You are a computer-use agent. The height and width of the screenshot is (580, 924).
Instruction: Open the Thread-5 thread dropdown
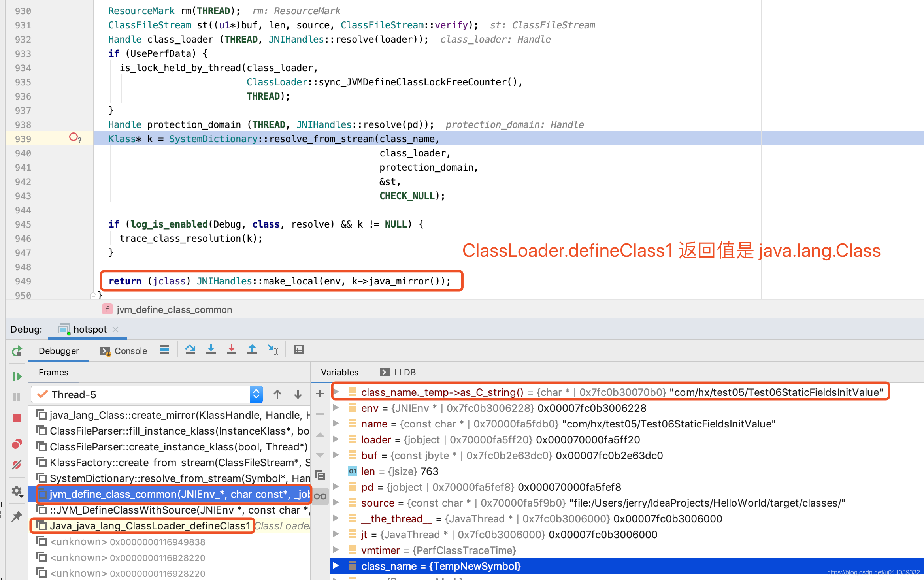point(256,394)
